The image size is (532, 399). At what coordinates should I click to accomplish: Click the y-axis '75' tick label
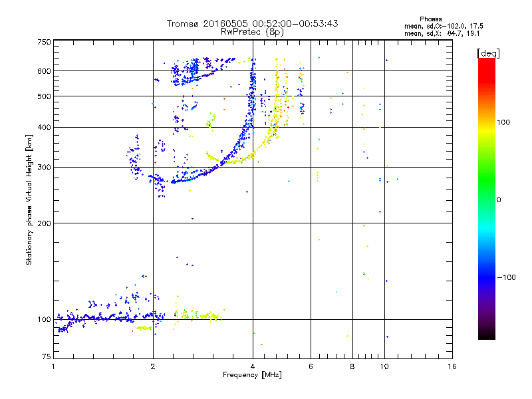(x=47, y=356)
